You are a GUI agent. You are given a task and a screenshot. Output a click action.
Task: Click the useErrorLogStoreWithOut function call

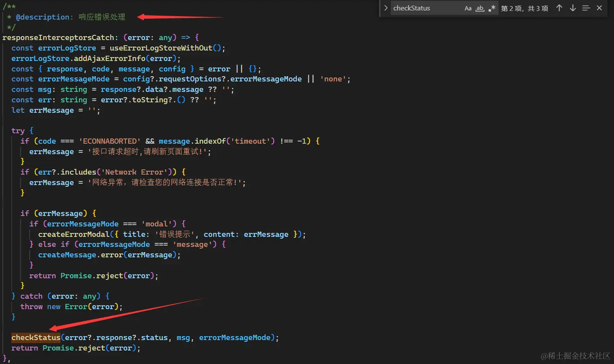point(161,48)
